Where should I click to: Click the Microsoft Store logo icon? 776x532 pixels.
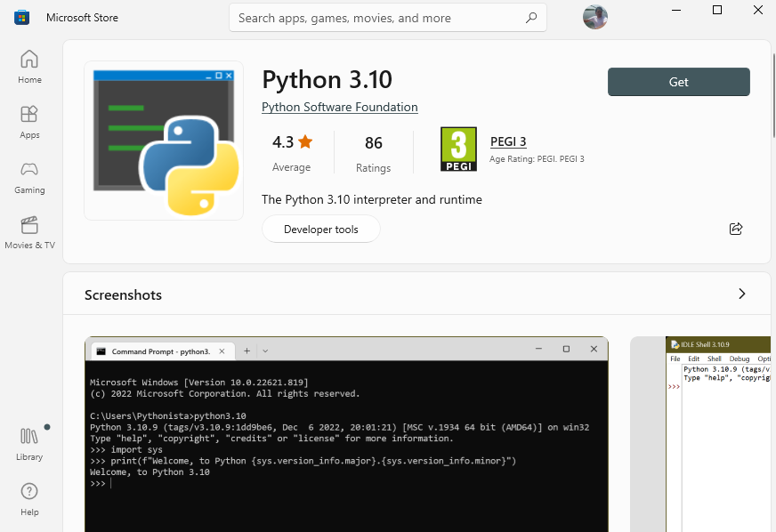tap(21, 18)
